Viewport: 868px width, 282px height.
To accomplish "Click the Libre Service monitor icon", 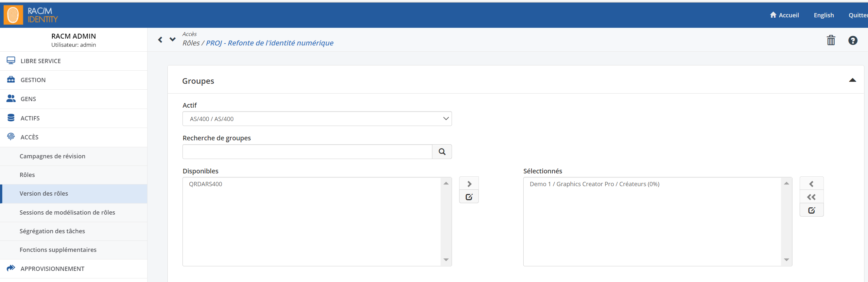I will click(11, 61).
